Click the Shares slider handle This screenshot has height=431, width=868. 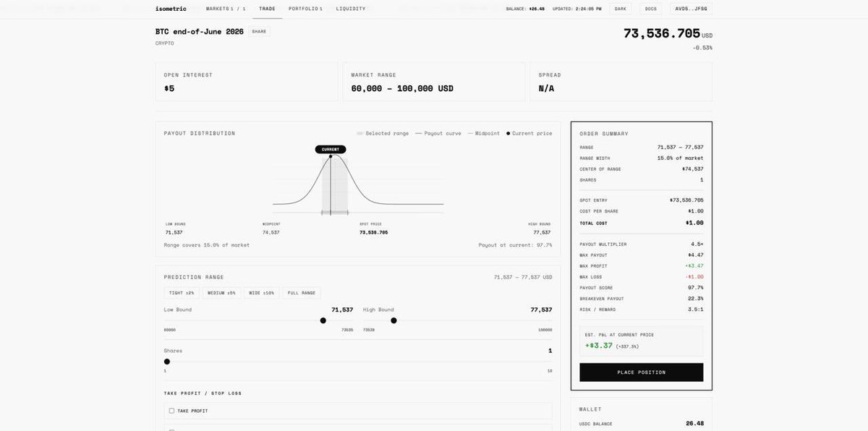(x=167, y=362)
